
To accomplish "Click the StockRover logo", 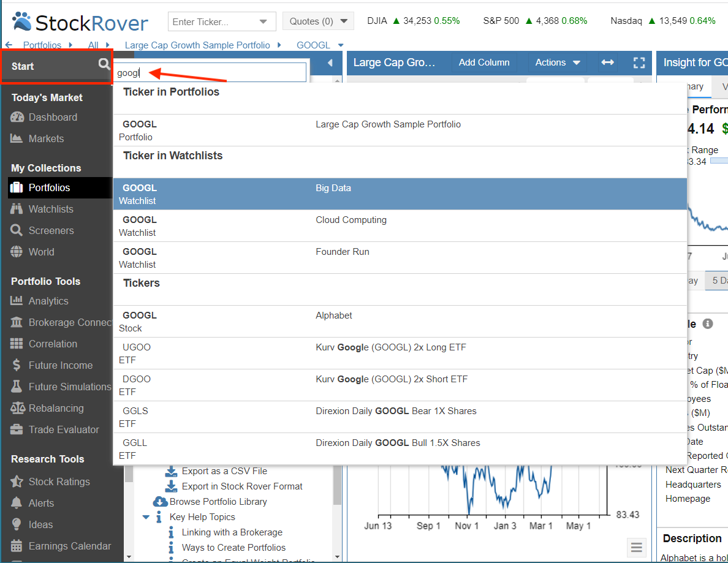I will coord(80,22).
